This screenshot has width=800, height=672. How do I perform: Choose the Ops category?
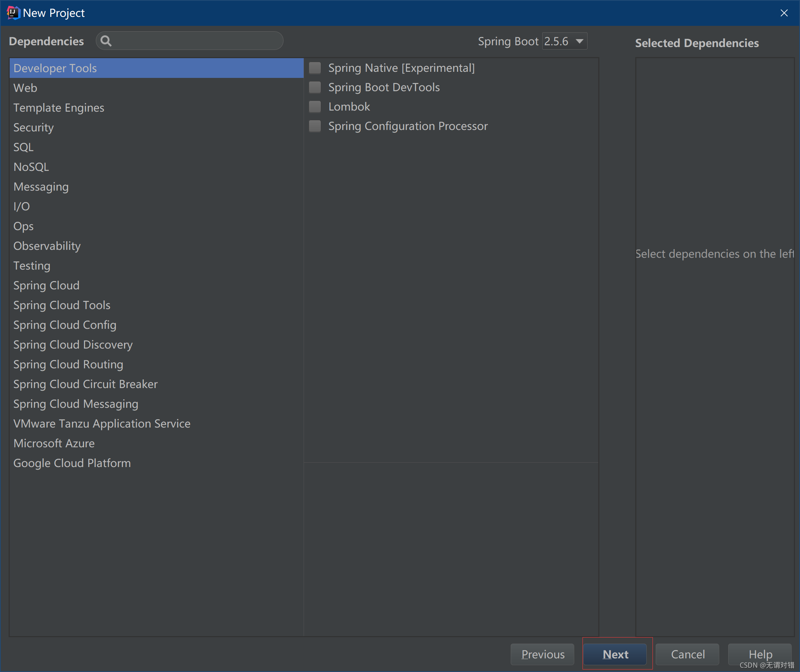click(156, 226)
